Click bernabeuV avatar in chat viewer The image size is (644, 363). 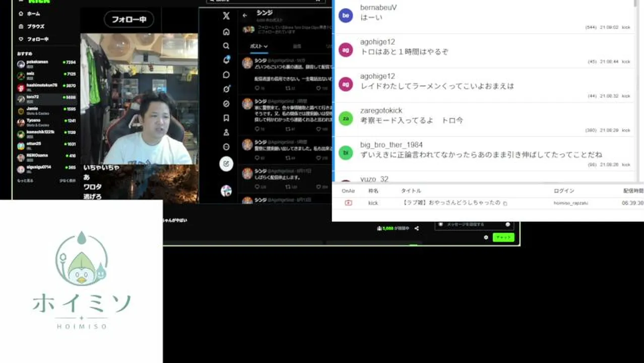346,16
